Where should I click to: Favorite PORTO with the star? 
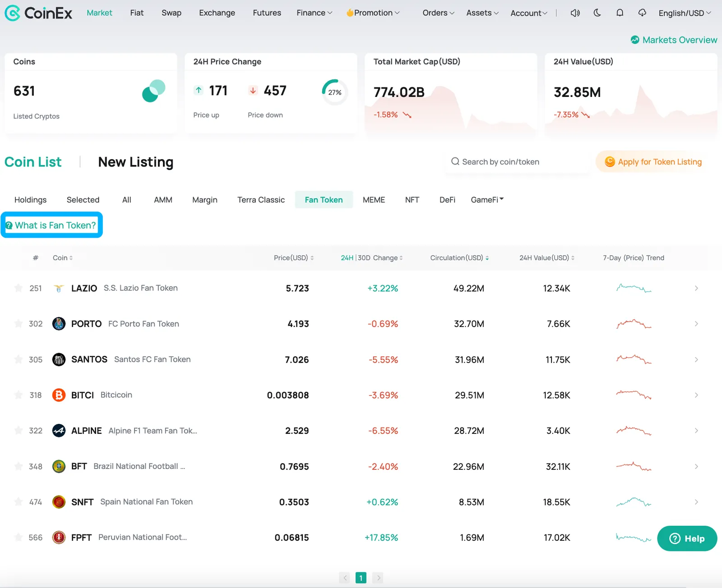pyautogui.click(x=19, y=323)
